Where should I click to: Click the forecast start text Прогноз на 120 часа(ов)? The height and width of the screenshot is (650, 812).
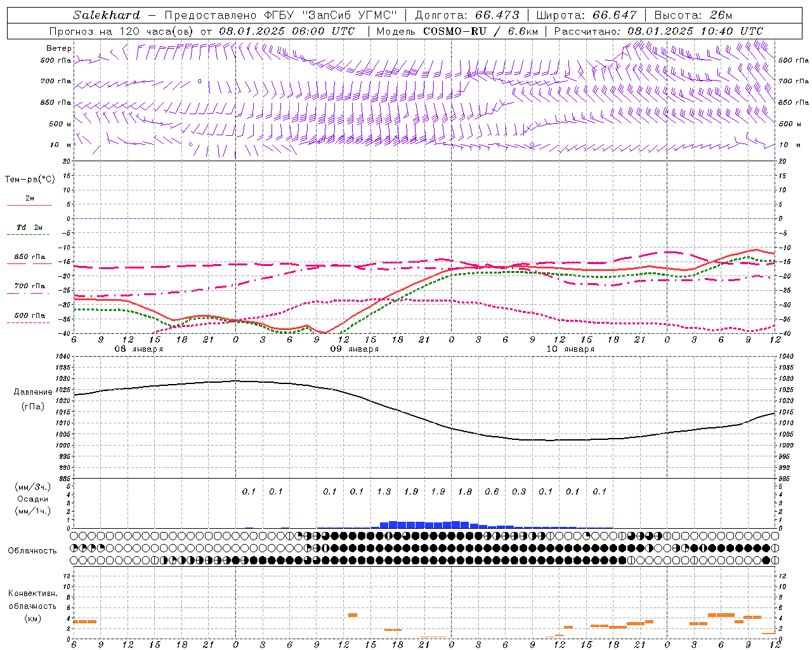click(x=122, y=31)
